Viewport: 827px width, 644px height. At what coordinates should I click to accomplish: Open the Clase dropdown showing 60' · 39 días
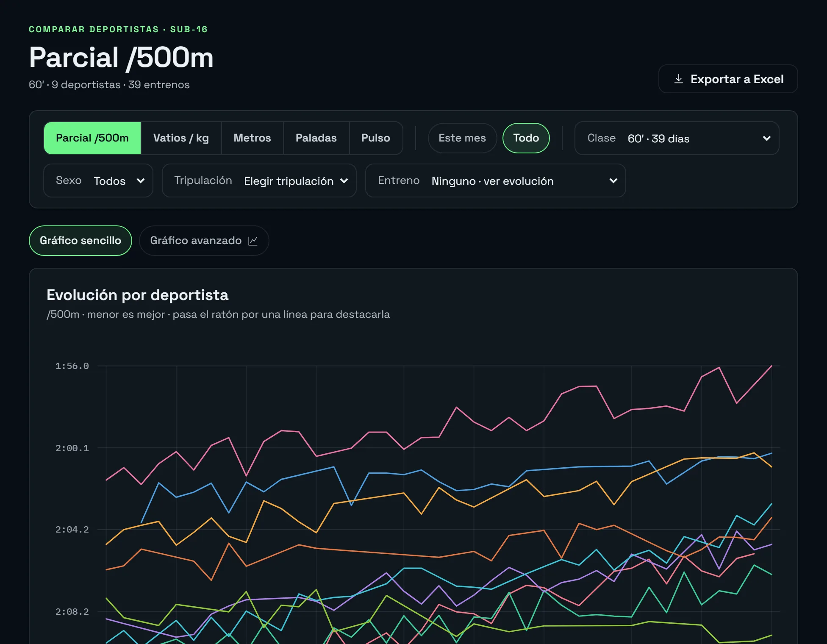pyautogui.click(x=677, y=138)
